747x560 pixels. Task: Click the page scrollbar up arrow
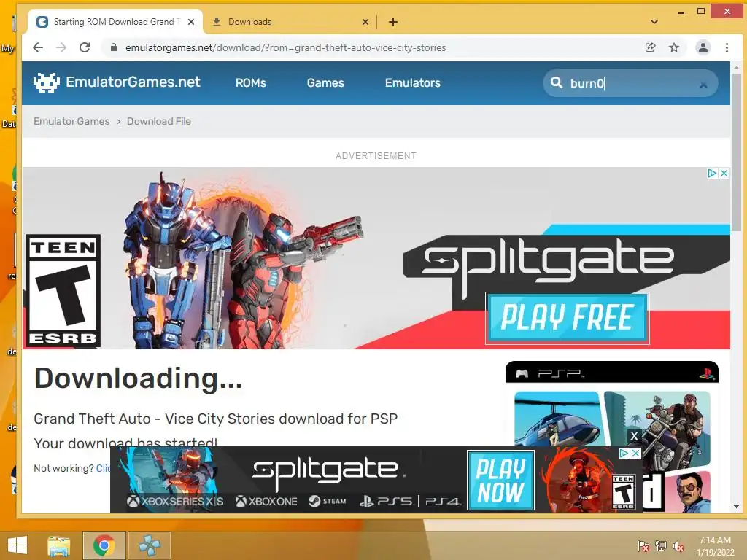click(x=737, y=69)
